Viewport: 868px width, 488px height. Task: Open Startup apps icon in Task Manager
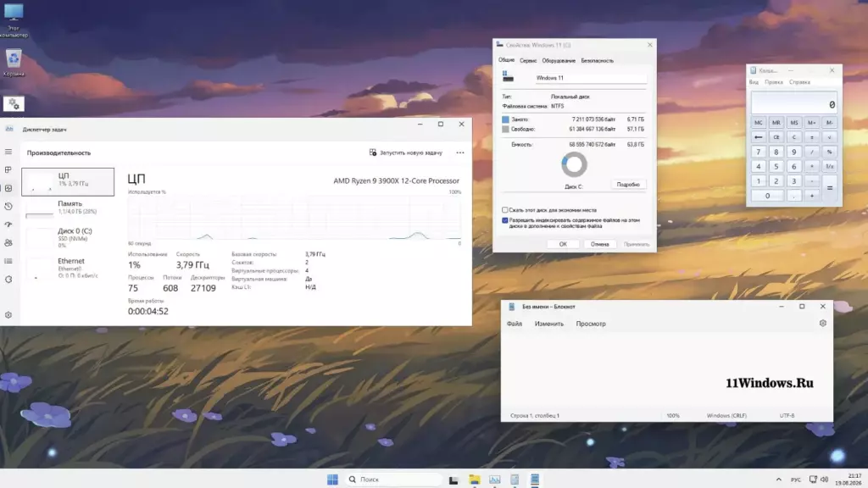(8, 225)
